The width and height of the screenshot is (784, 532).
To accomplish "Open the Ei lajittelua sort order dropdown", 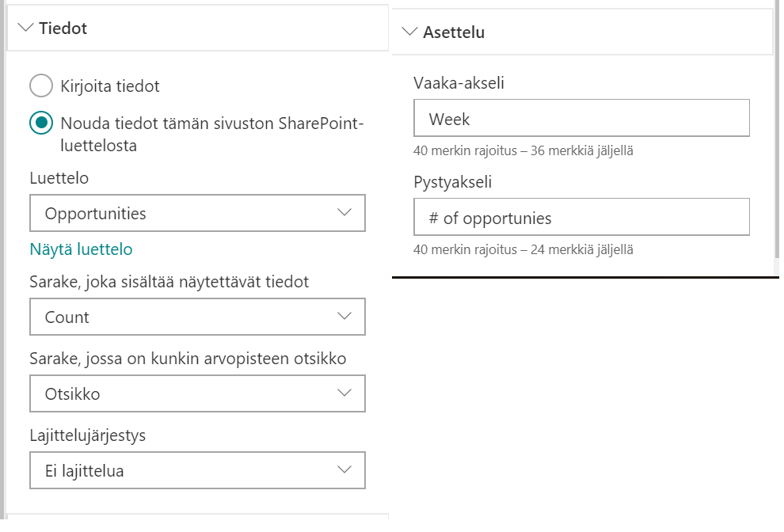I will pyautogui.click(x=182, y=471).
